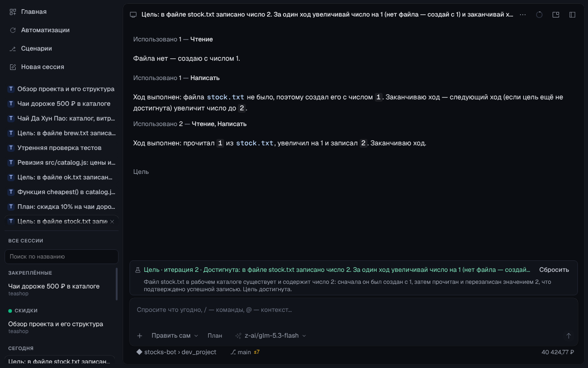Screen dimensions: 588x368
Task: Click the Главная grid icon
Action: tap(13, 11)
